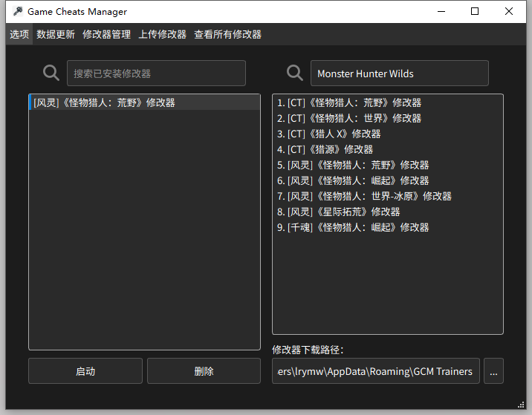The height and width of the screenshot is (415, 532).
Task: Select result 1 [CT]《怪物猎人：荒野》修改器
Action: coord(349,102)
